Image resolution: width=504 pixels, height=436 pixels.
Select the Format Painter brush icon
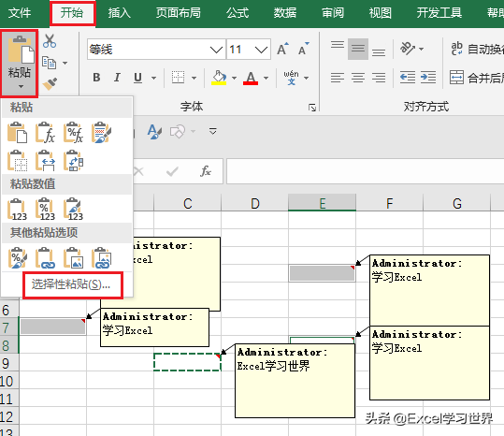(x=50, y=84)
